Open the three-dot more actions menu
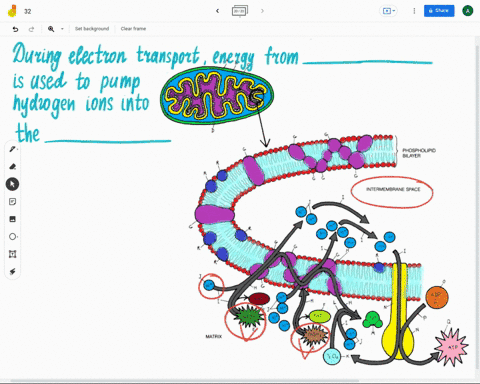This screenshot has height=384, width=480. (414, 11)
